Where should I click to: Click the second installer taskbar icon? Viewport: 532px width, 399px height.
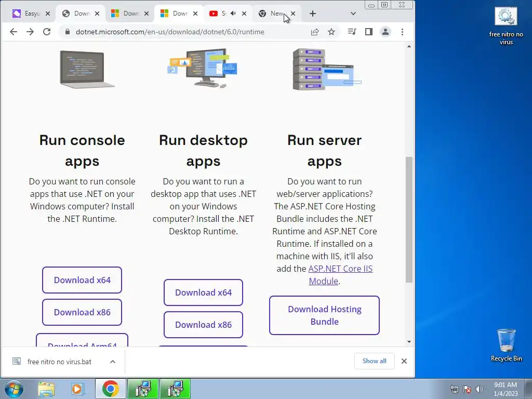[175, 389]
